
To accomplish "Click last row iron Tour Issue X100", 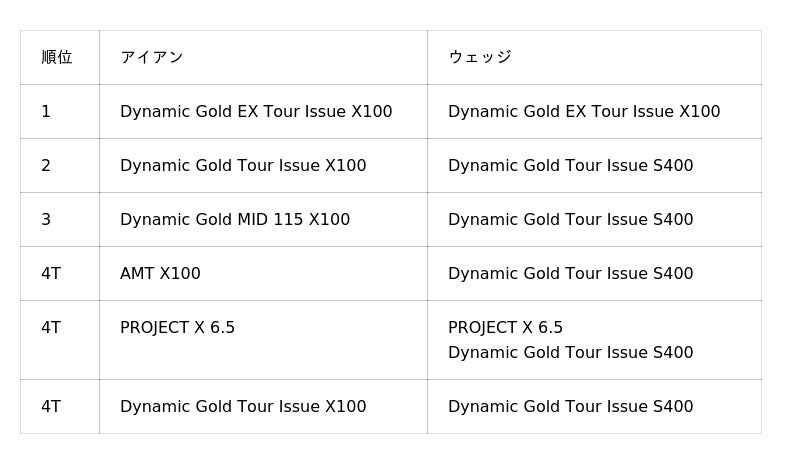I will coord(243,406).
